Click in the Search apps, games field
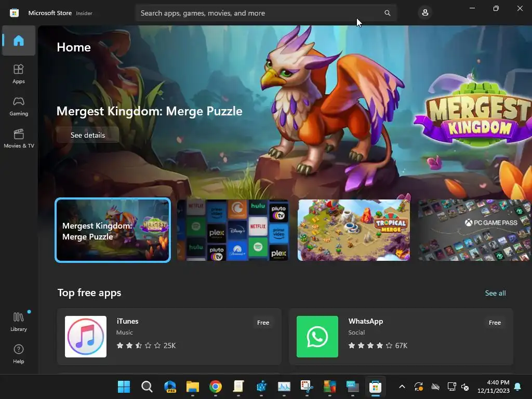Screen dimensions: 532x399 pos(265,13)
